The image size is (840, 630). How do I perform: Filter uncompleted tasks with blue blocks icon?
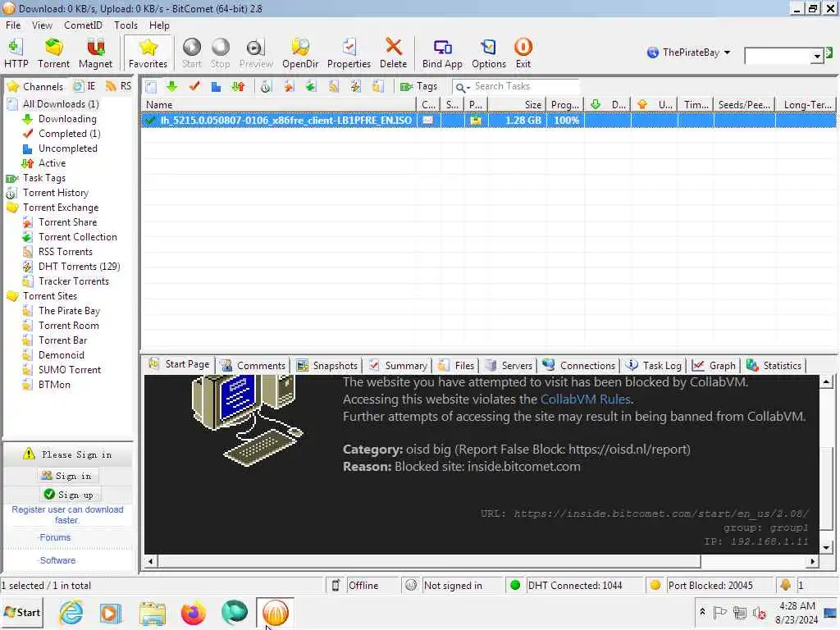[x=216, y=87]
